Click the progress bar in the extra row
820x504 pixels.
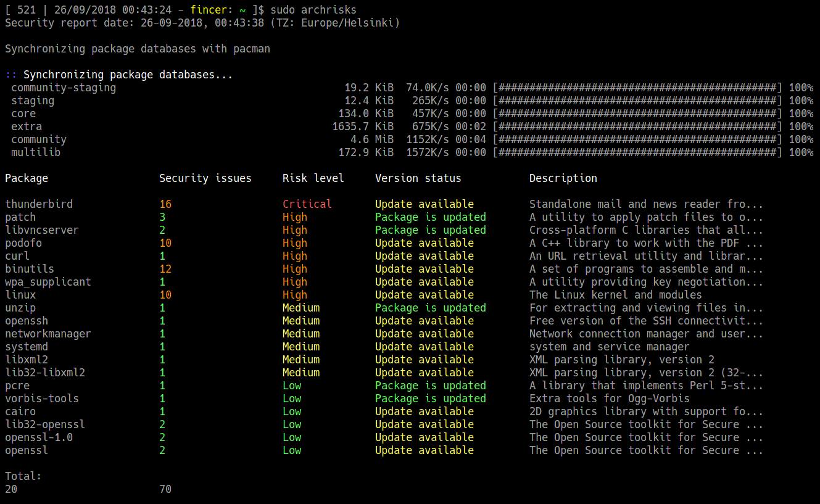[637, 126]
